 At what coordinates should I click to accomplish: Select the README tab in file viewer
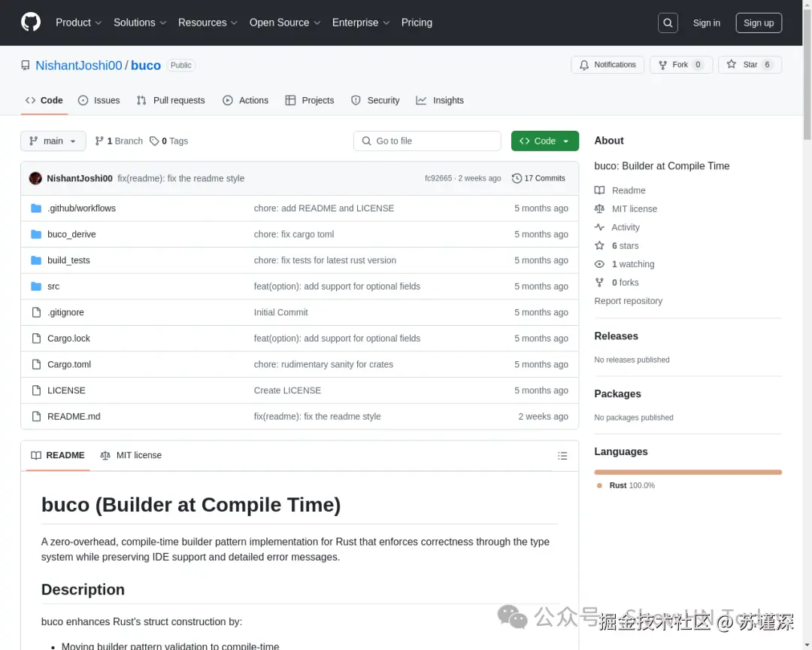click(x=57, y=455)
